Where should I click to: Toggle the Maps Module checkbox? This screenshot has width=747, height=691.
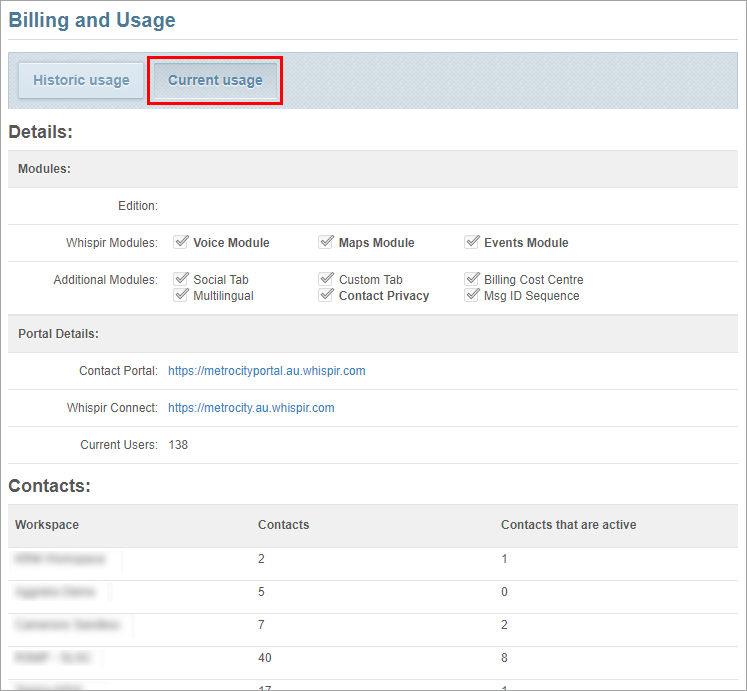point(326,242)
